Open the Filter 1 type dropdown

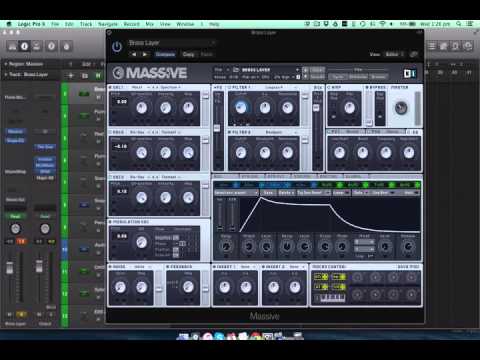click(280, 87)
